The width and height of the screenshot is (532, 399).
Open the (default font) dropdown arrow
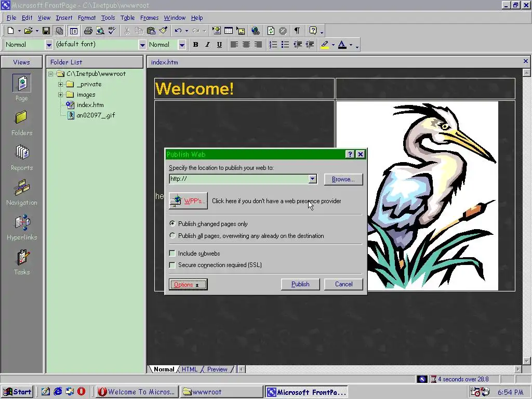[142, 45]
